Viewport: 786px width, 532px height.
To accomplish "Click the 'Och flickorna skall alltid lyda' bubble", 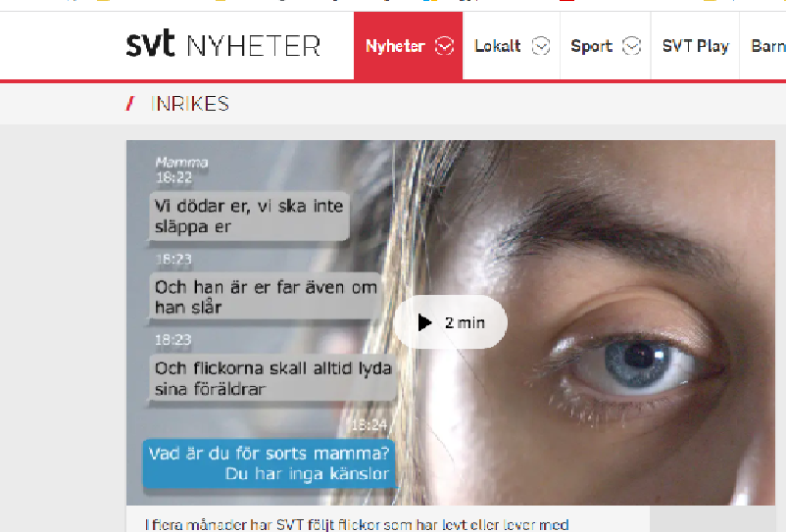I will (273, 378).
